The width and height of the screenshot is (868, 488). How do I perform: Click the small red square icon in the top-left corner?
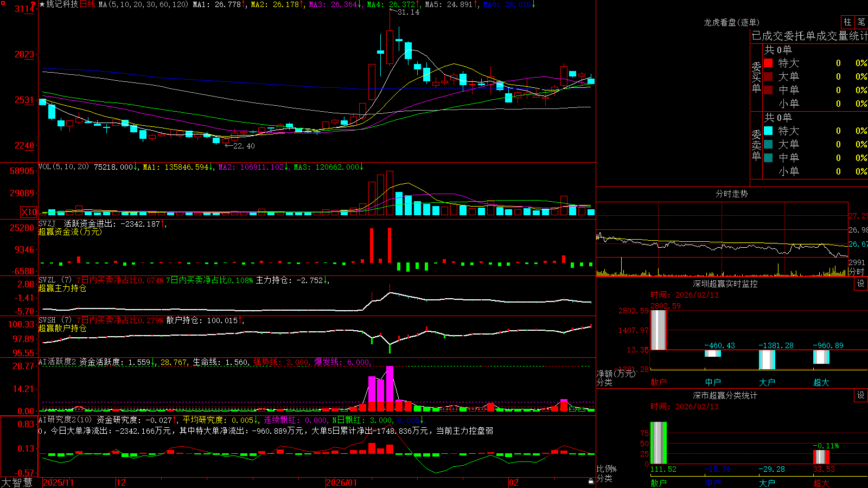coord(2,3)
